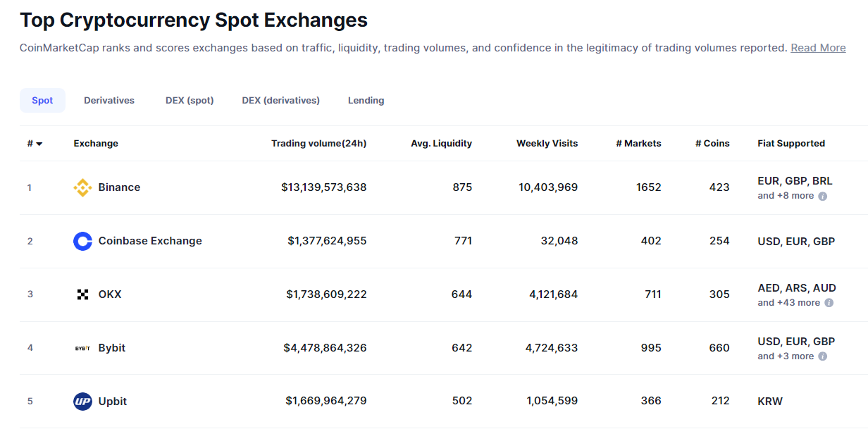Click the Coinbase Exchange logo icon
Image resolution: width=868 pixels, height=429 pixels.
82,241
